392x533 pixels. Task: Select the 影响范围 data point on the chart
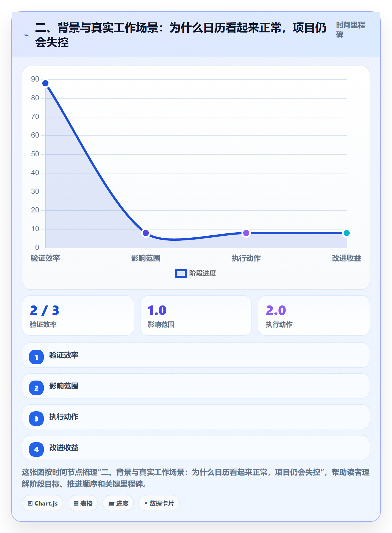pyautogui.click(x=146, y=233)
